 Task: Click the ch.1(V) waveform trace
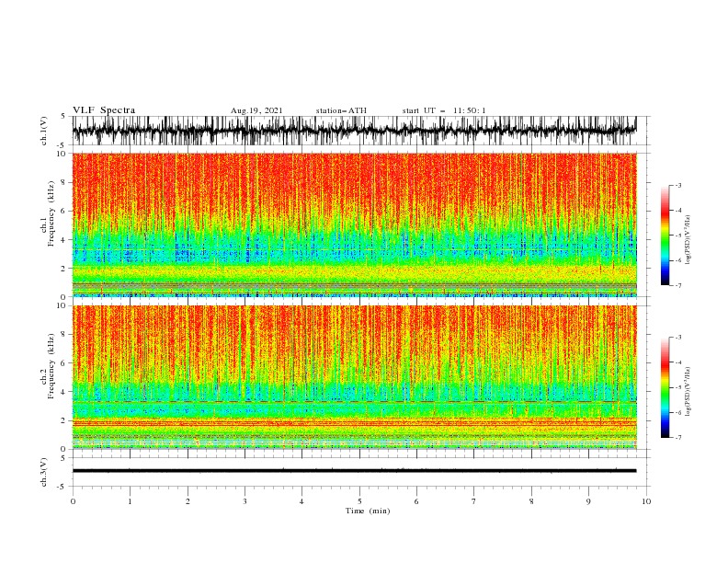pos(354,130)
